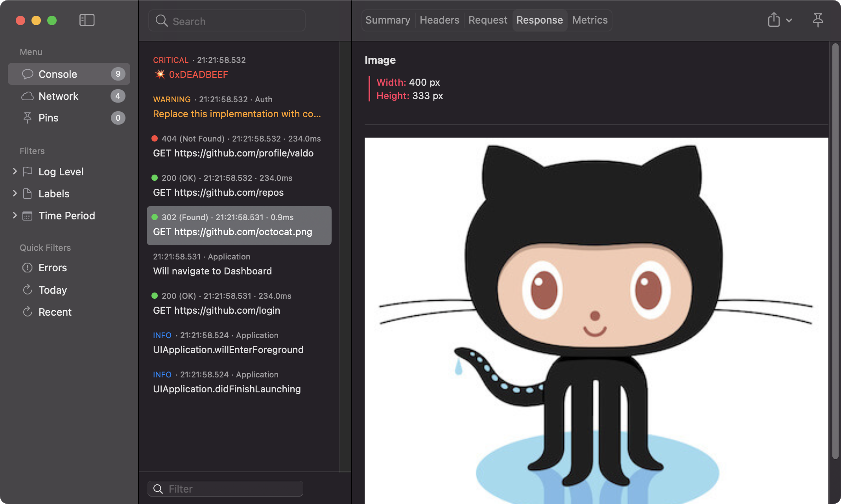The width and height of the screenshot is (841, 504).
Task: Toggle the sidebar with the panel icon
Action: click(x=87, y=20)
